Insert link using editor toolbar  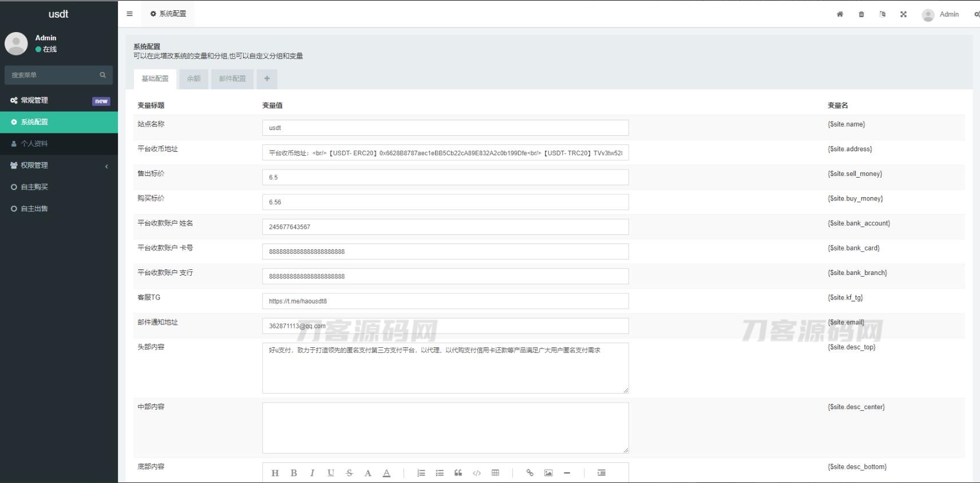529,473
